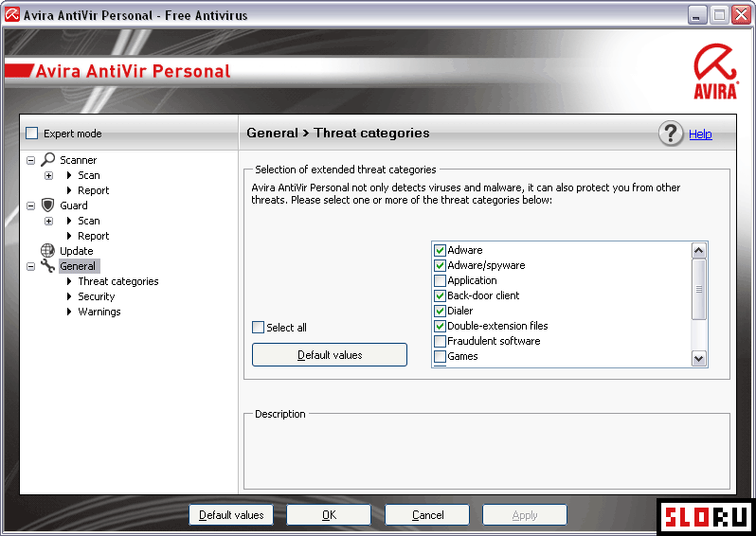The width and height of the screenshot is (756, 536).
Task: Open Threat categories tree item
Action: [118, 281]
